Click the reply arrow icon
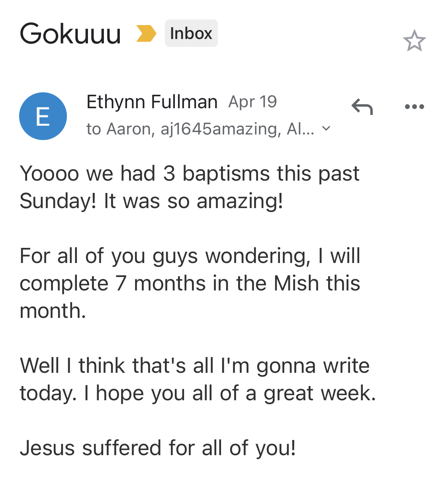This screenshot has height=487, width=448. point(362,107)
